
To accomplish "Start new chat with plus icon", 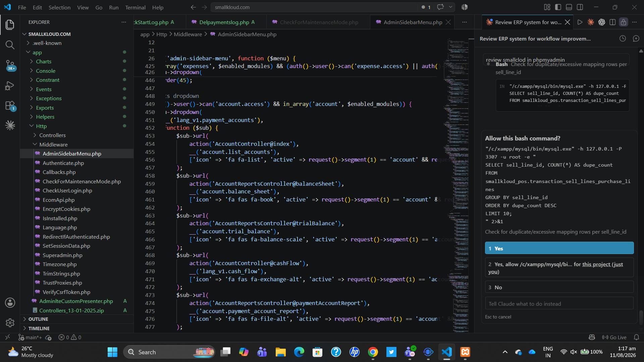I will point(636,39).
